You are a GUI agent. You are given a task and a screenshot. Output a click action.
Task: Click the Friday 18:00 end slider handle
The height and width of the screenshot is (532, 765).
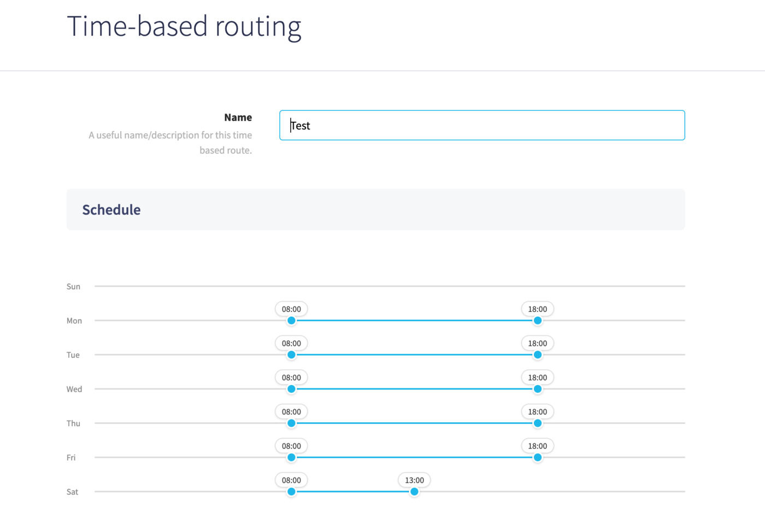click(x=538, y=458)
